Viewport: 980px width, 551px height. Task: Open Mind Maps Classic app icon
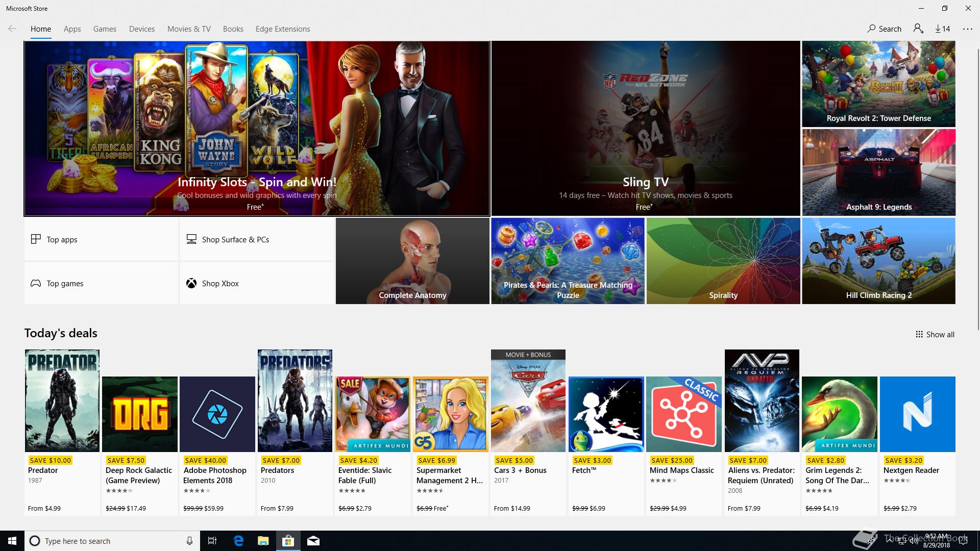tap(684, 414)
